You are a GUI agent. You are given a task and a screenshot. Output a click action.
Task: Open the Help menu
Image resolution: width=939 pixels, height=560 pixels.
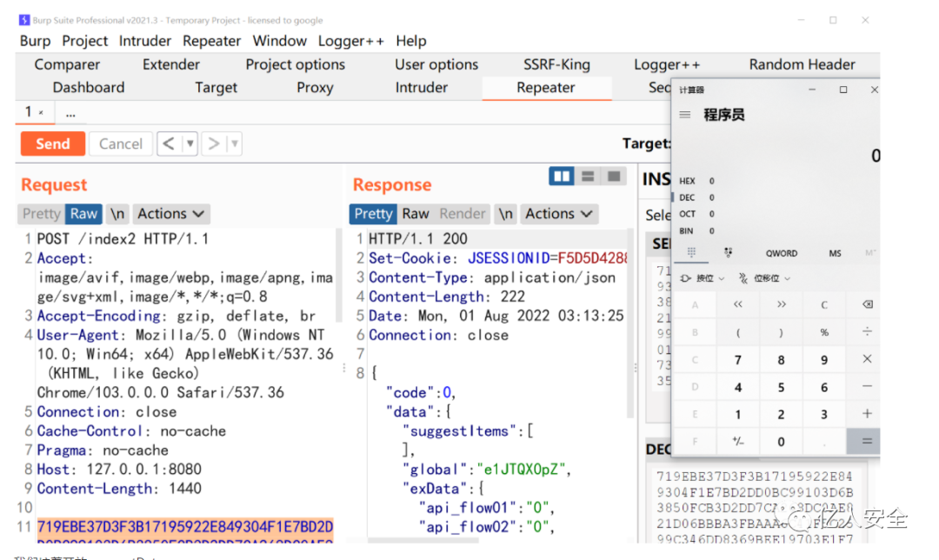tap(410, 41)
